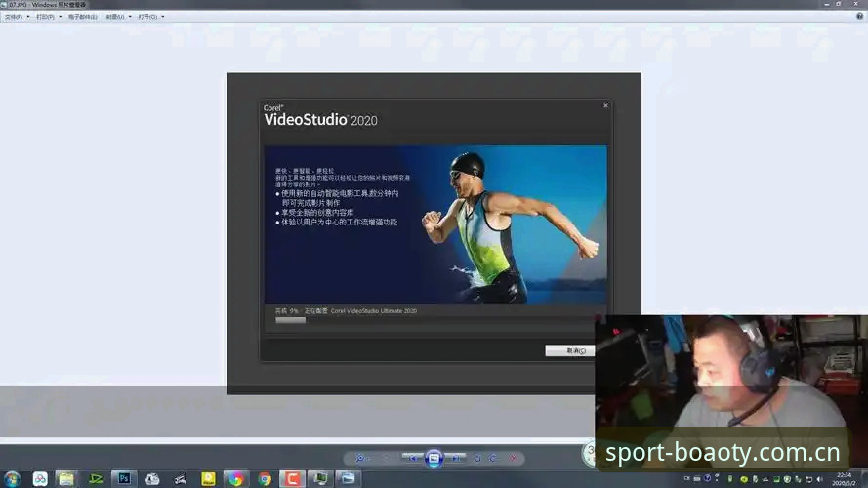Viewport: 868px width, 488px height.
Task: Click the Show Desktop strip
Action: pos(864,479)
